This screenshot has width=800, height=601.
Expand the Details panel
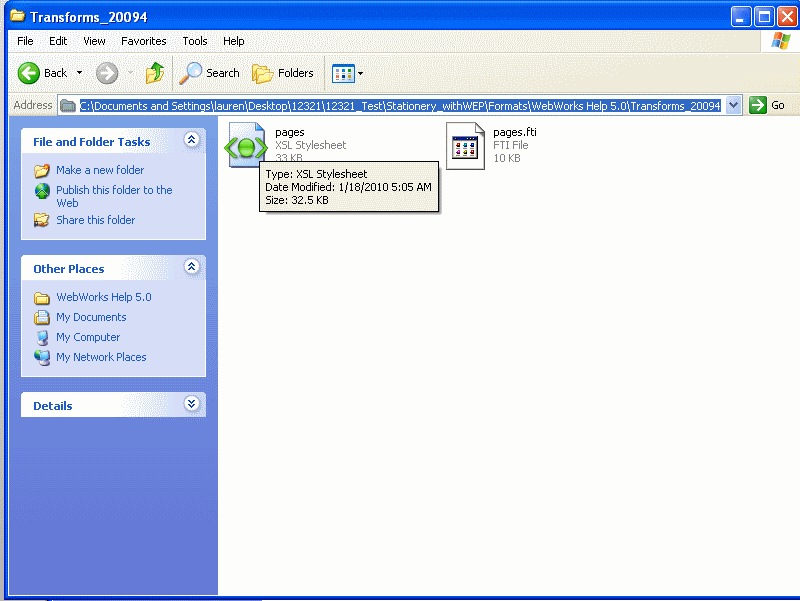(191, 405)
